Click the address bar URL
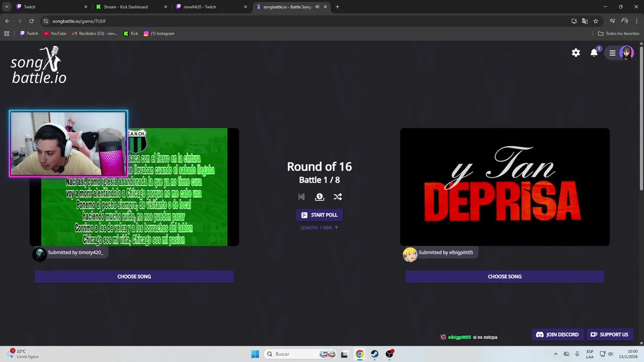 79,21
